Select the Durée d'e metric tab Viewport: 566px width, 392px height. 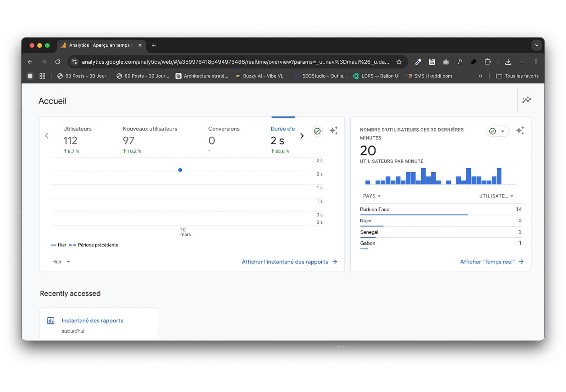(283, 140)
